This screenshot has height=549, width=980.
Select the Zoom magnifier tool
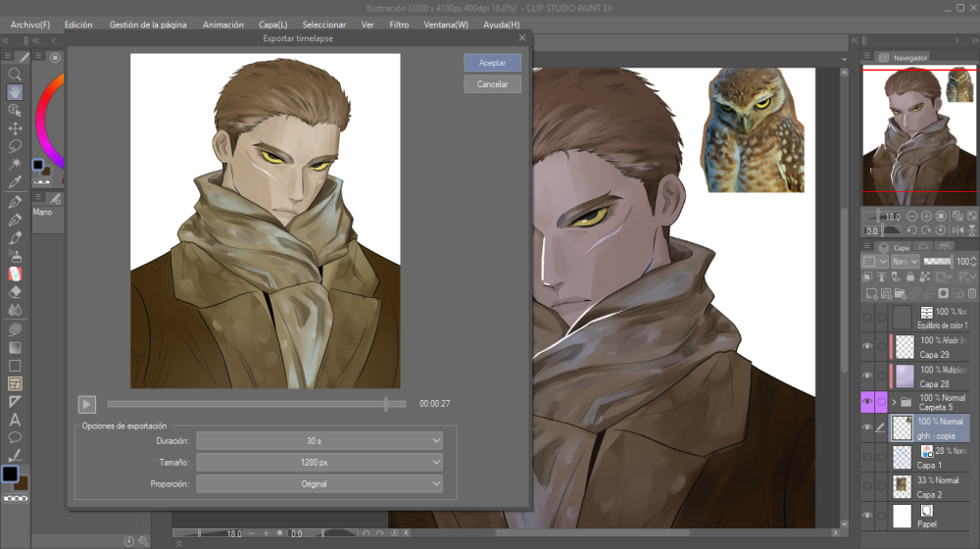click(15, 75)
